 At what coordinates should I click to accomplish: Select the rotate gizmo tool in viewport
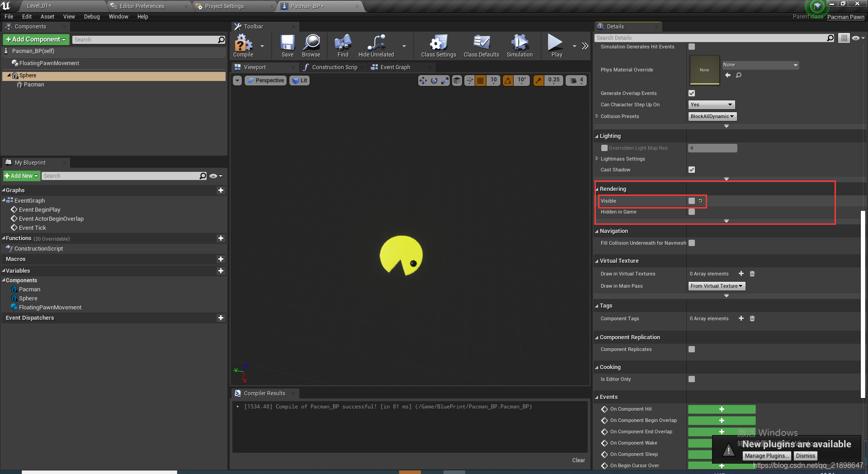[x=434, y=81]
